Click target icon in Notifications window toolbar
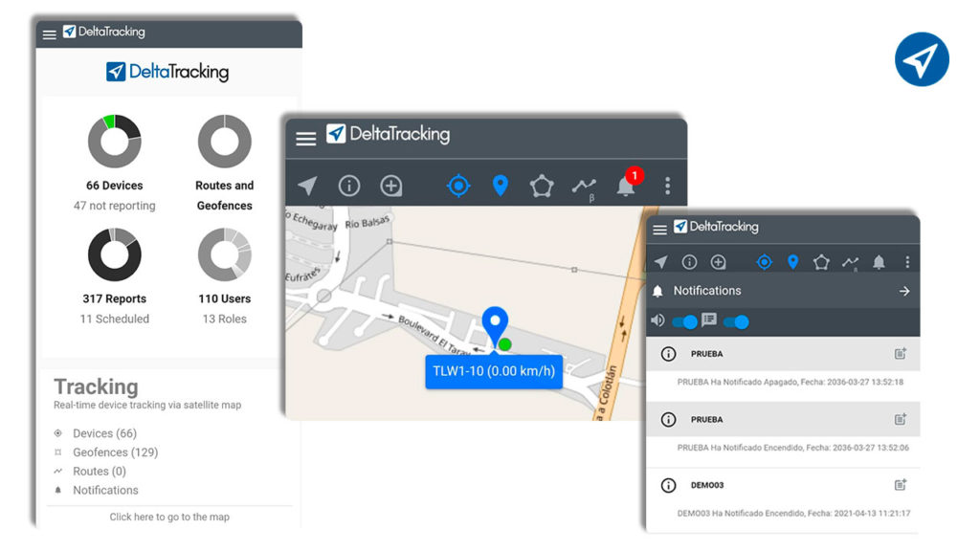Screen dimensions: 980x551 click(x=764, y=262)
